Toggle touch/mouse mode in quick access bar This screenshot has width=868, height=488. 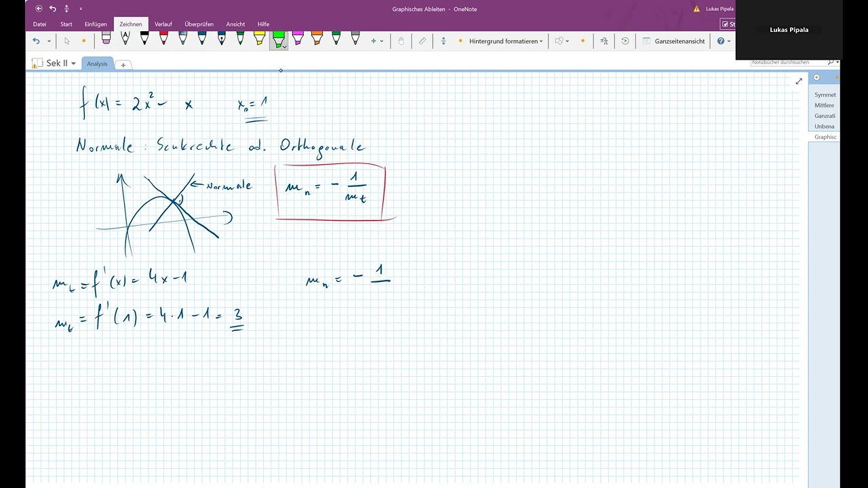coord(66,9)
